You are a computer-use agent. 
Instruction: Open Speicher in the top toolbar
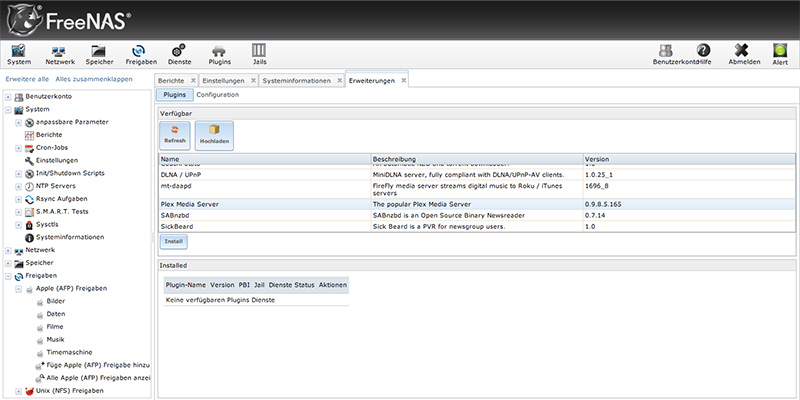pos(99,55)
